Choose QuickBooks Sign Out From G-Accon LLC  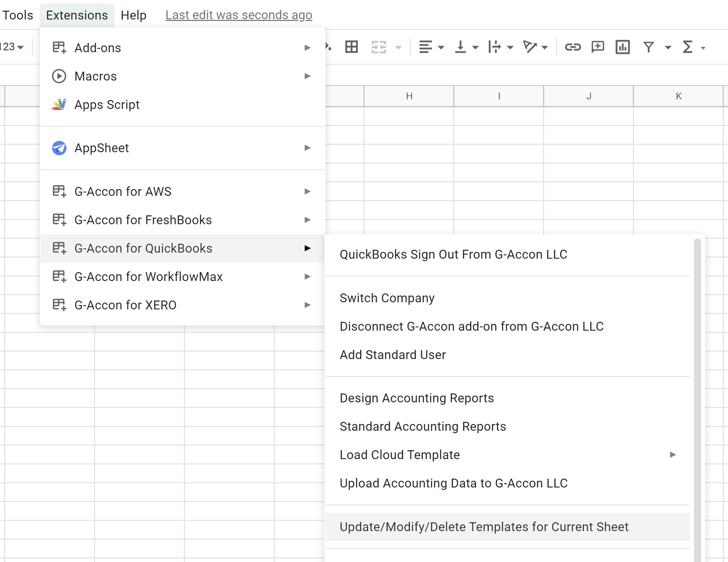point(508,254)
